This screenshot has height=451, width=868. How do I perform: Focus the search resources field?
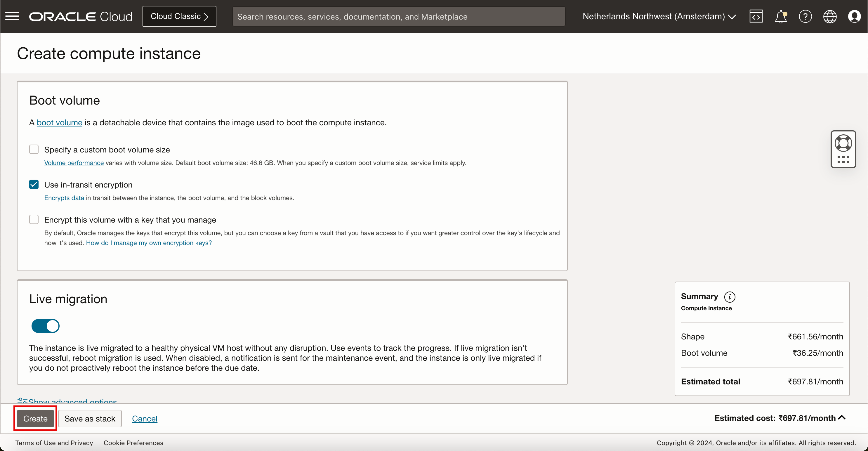pyautogui.click(x=398, y=16)
